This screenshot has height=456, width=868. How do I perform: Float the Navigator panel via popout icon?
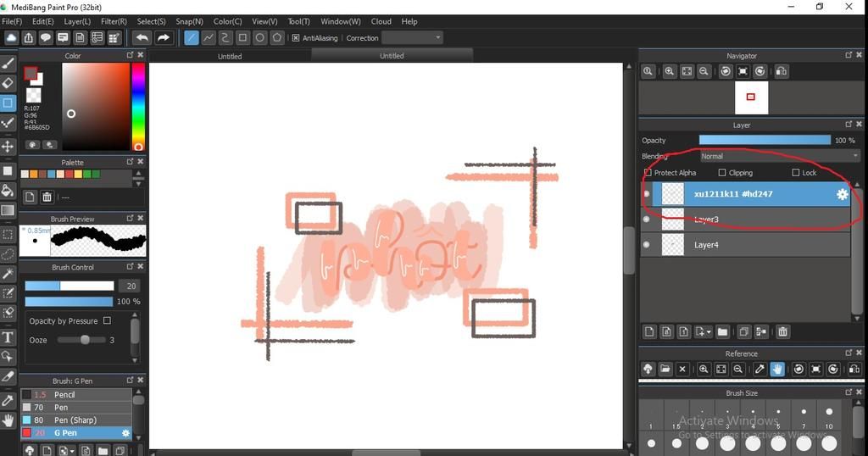[x=849, y=55]
